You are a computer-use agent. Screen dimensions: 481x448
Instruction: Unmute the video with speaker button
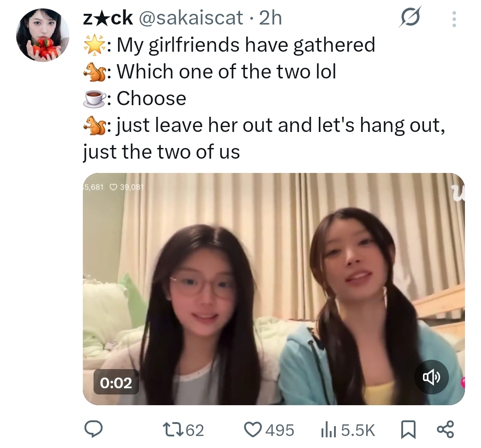click(431, 377)
